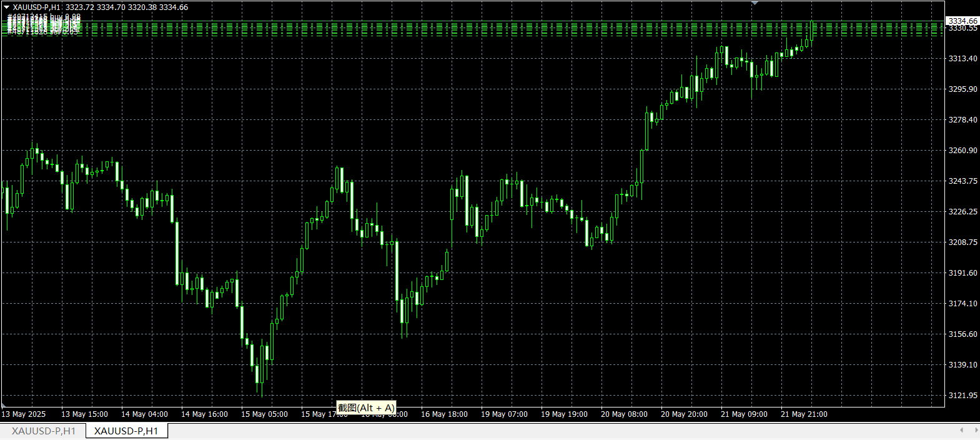Click the 19 May 19:00 time label
Viewport: 980px width, 440px height.
click(564, 414)
